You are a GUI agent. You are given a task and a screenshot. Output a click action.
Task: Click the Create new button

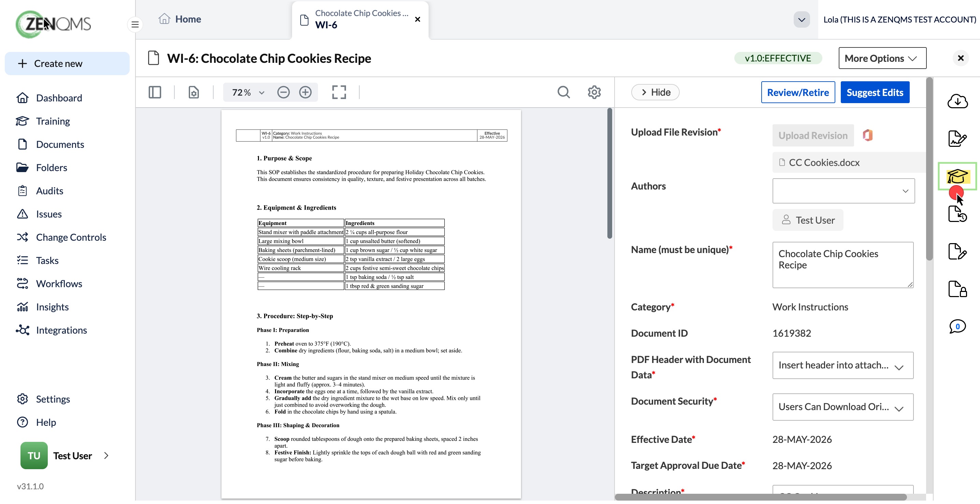[67, 64]
